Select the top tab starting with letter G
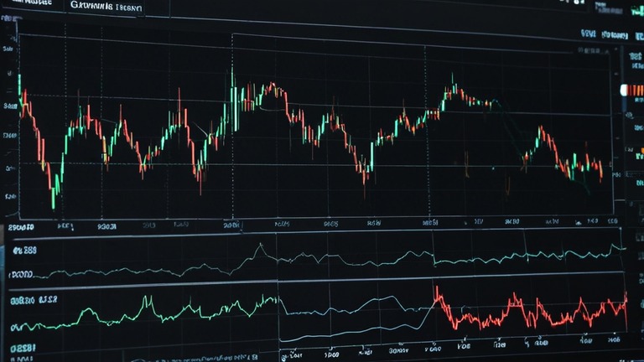 pyautogui.click(x=106, y=7)
